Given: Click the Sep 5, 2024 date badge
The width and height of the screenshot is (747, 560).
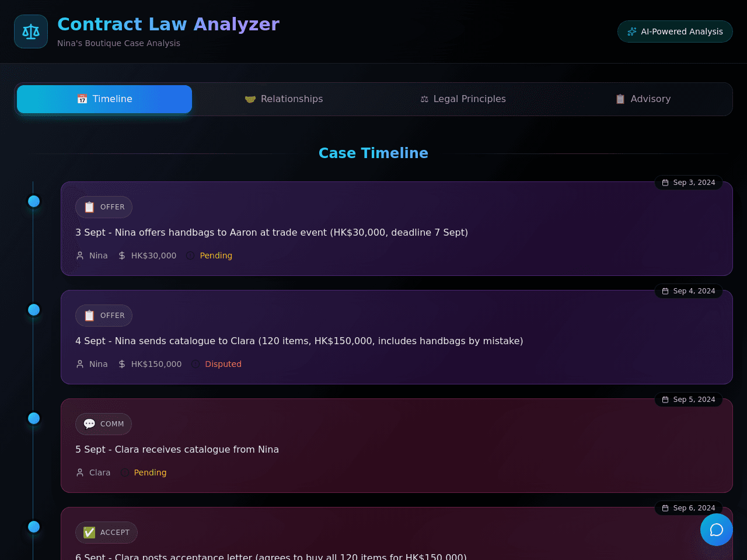Looking at the screenshot, I should [689, 400].
